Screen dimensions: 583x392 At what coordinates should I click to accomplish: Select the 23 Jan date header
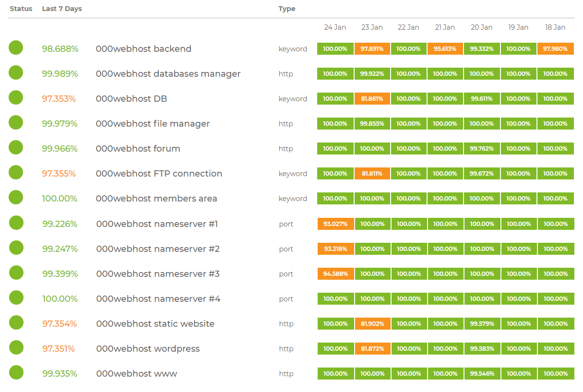click(x=372, y=27)
